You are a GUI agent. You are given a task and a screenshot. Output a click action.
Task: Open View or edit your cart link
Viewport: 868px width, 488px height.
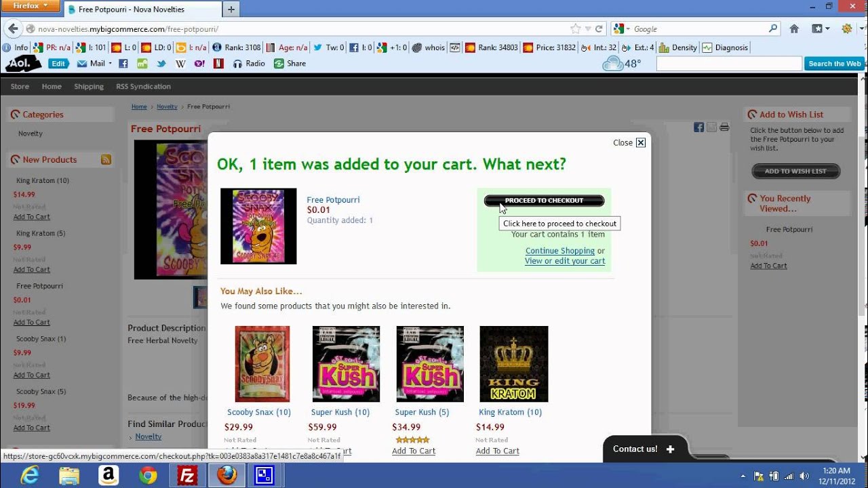pos(565,261)
